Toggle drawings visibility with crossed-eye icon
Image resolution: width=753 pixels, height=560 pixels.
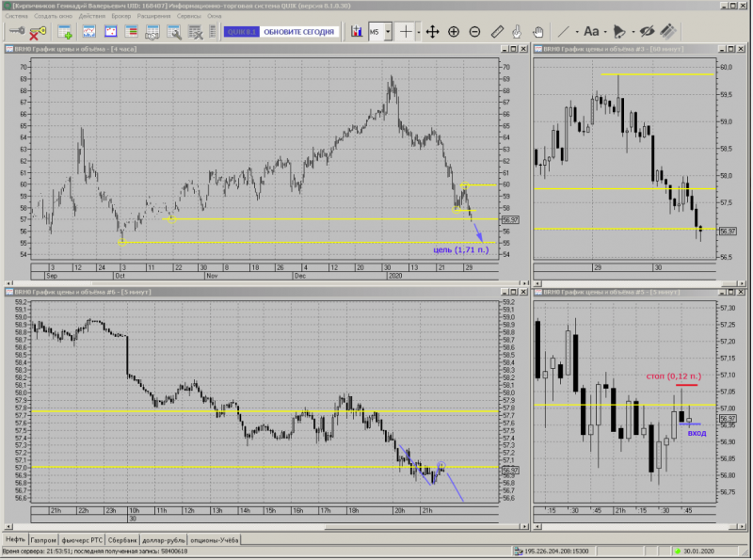647,32
